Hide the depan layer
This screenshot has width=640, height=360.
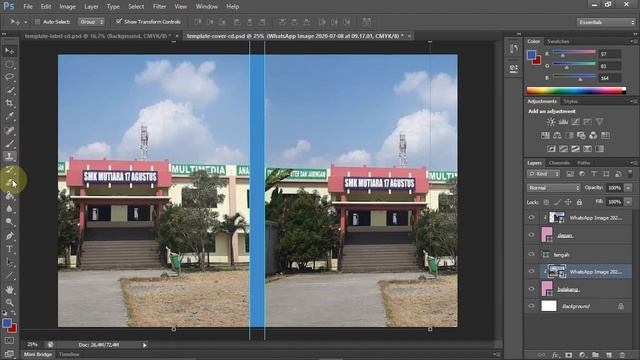coord(531,235)
